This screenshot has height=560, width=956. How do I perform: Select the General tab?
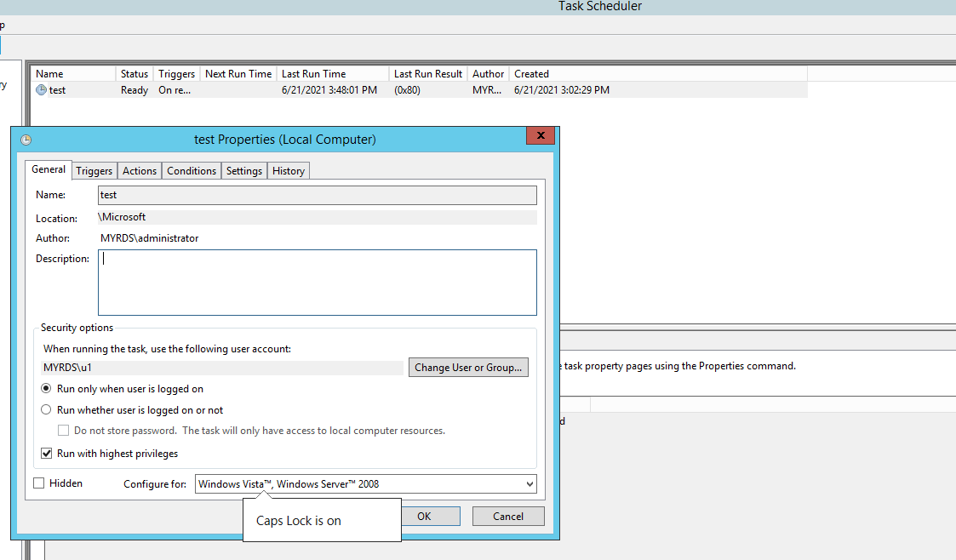(x=48, y=169)
